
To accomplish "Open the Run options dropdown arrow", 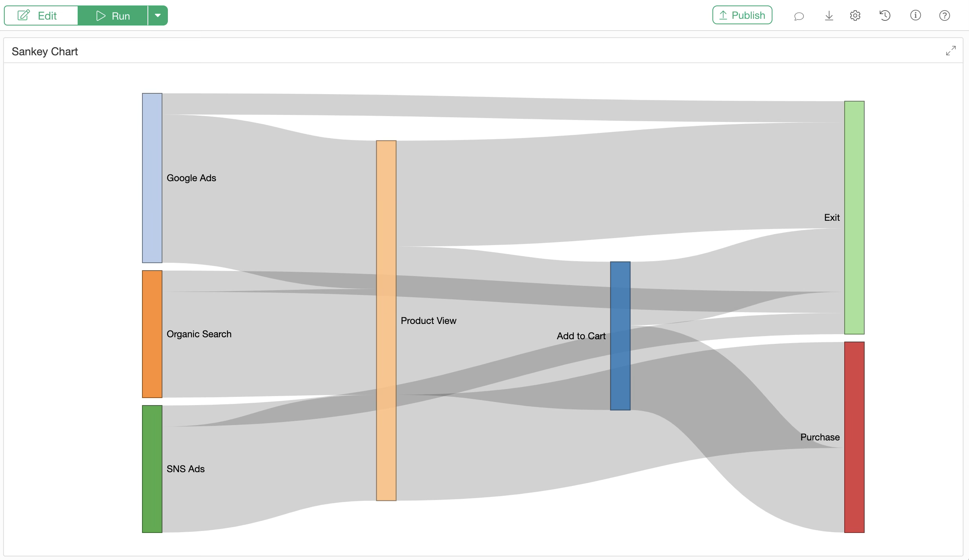I will [158, 16].
